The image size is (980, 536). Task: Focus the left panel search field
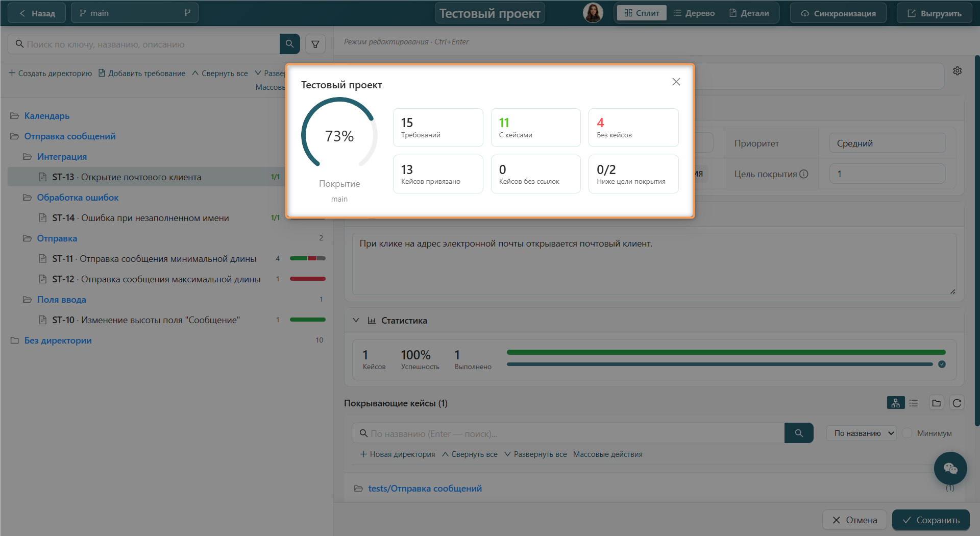(144, 44)
